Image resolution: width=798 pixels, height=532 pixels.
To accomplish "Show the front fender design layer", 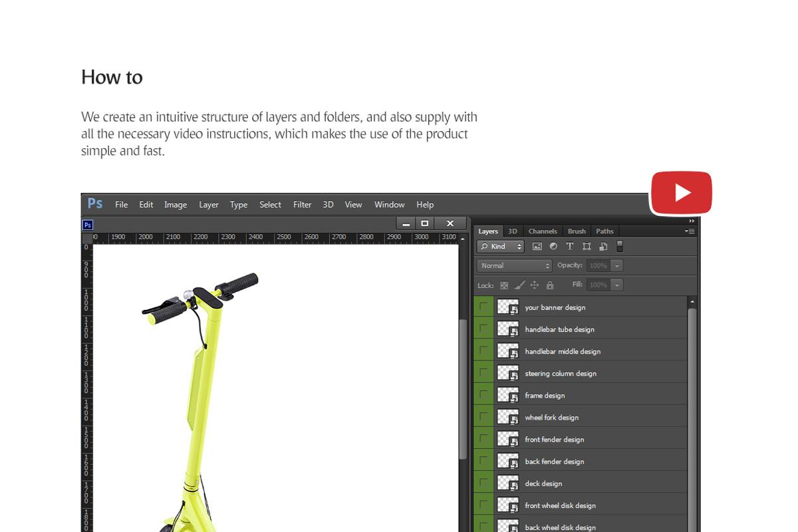I will 483,438.
